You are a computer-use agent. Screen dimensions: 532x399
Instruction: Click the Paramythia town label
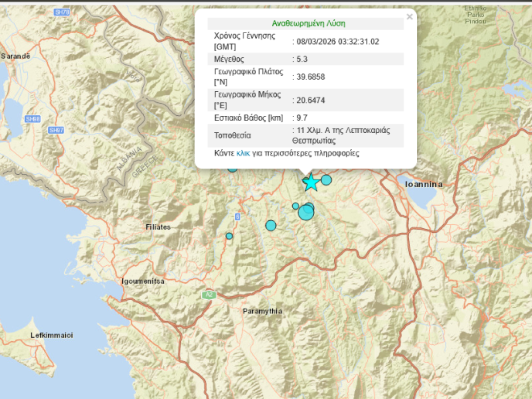262,311
